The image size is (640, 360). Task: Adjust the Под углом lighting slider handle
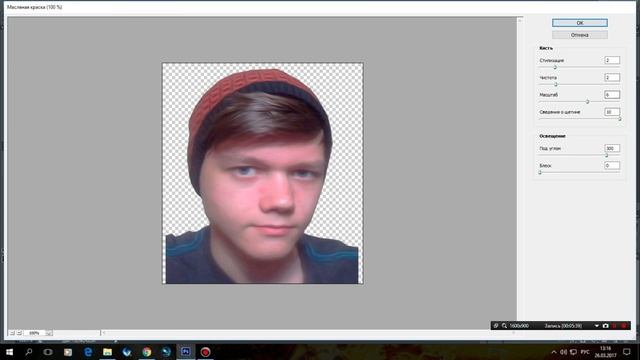click(x=607, y=156)
